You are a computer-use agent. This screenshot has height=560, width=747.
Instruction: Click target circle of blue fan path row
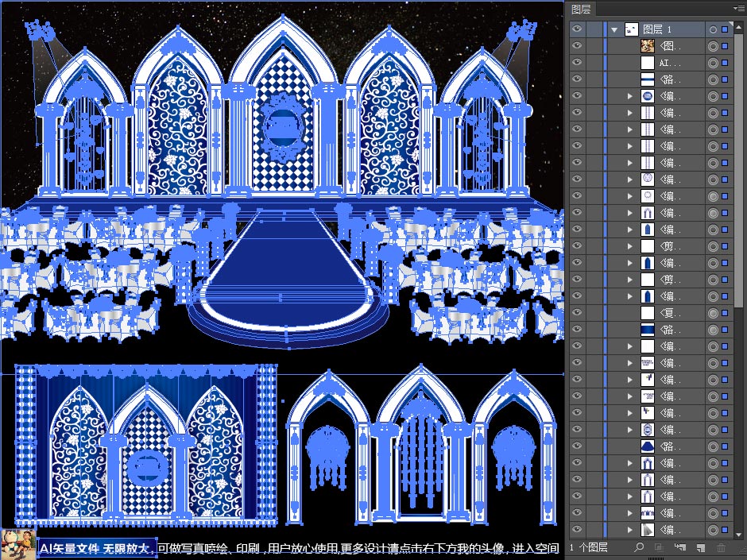pos(713,446)
